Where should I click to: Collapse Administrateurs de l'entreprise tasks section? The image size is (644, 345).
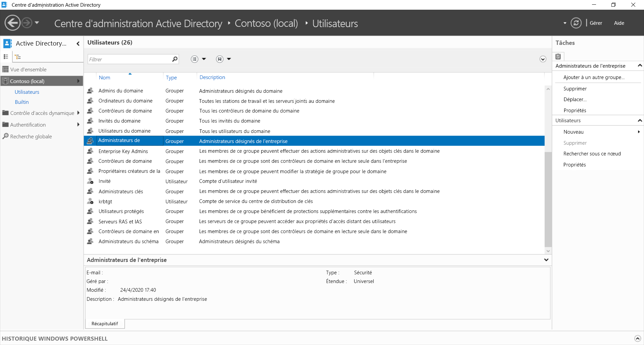[x=640, y=66]
